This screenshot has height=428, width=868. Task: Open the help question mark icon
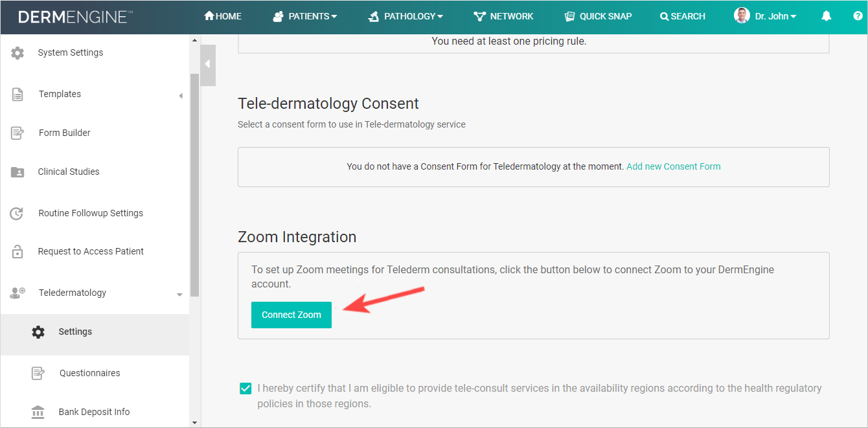click(858, 16)
